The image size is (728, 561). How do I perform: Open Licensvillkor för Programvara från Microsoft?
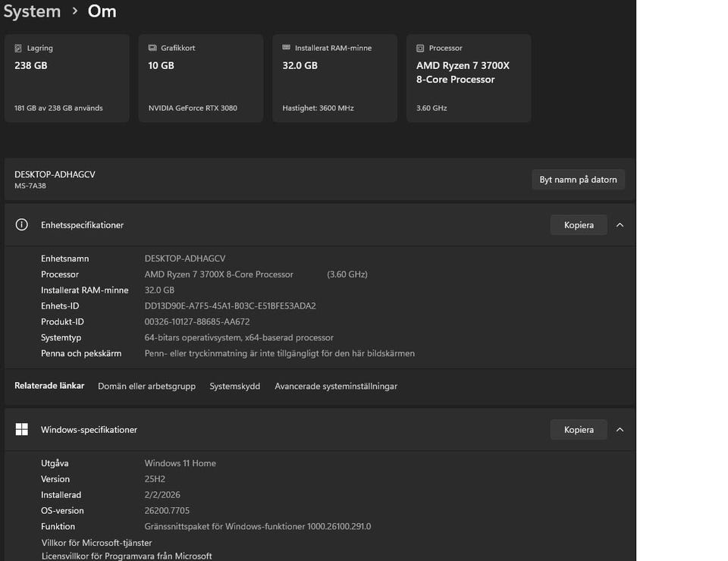point(126,556)
